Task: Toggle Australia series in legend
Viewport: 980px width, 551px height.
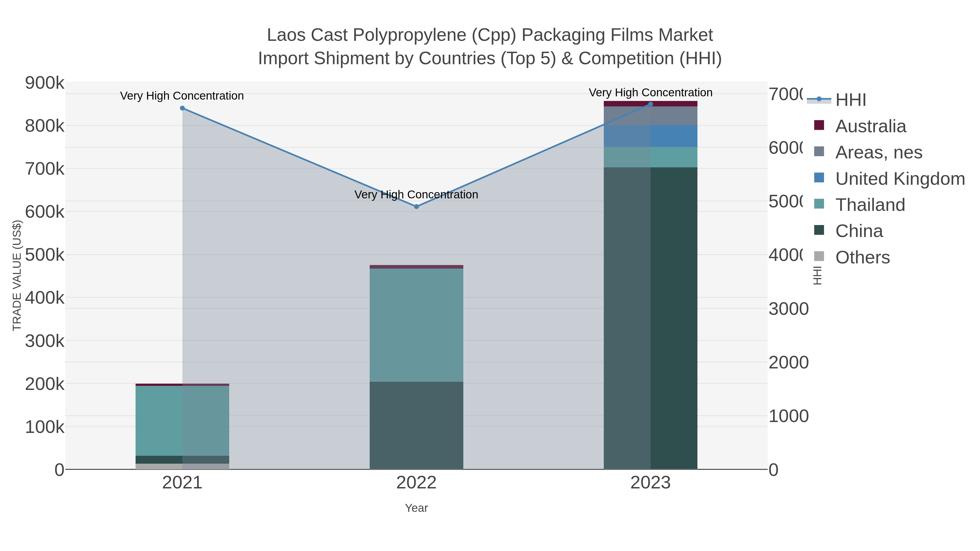Action: click(860, 126)
